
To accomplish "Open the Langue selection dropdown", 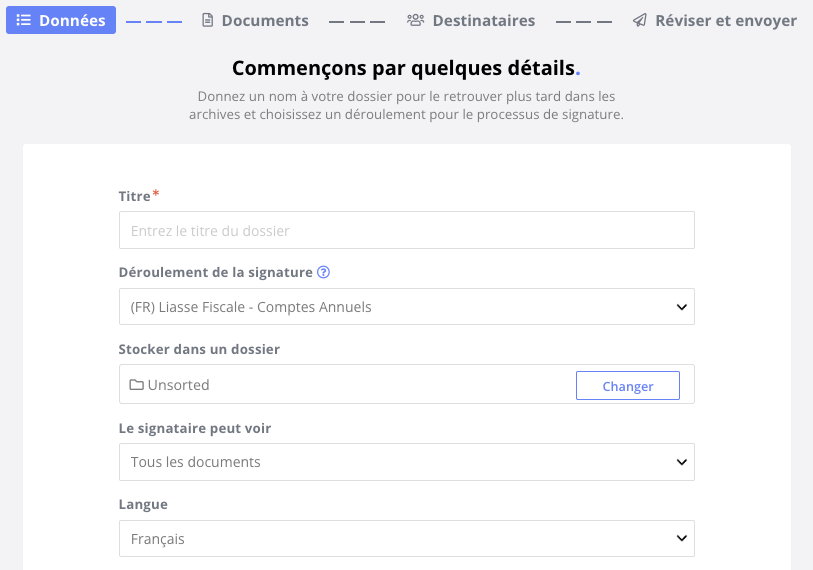I will tap(406, 538).
